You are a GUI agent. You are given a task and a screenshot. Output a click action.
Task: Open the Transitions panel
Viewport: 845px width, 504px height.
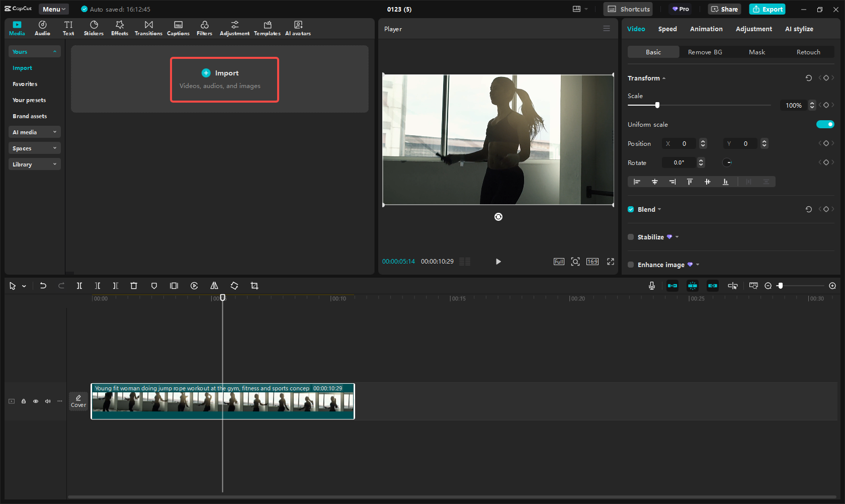pyautogui.click(x=148, y=28)
